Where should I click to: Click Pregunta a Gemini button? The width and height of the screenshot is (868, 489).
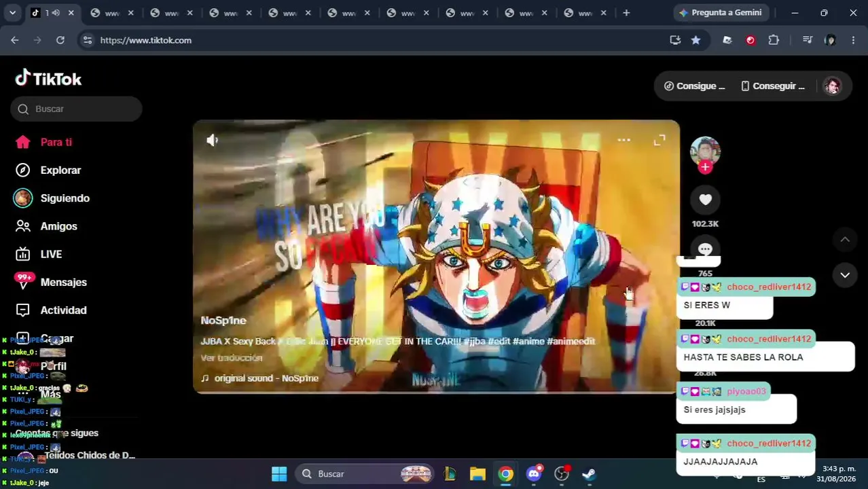[x=720, y=12]
